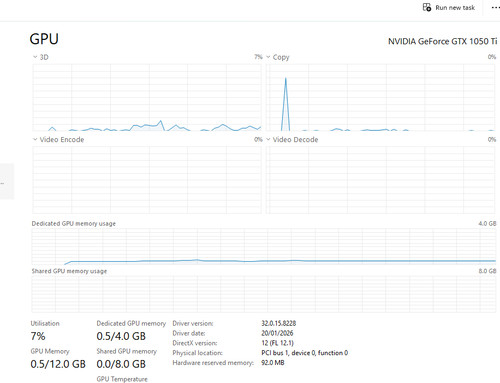Click the GPU Temperature label
Image resolution: width=500 pixels, height=383 pixels.
tap(122, 379)
